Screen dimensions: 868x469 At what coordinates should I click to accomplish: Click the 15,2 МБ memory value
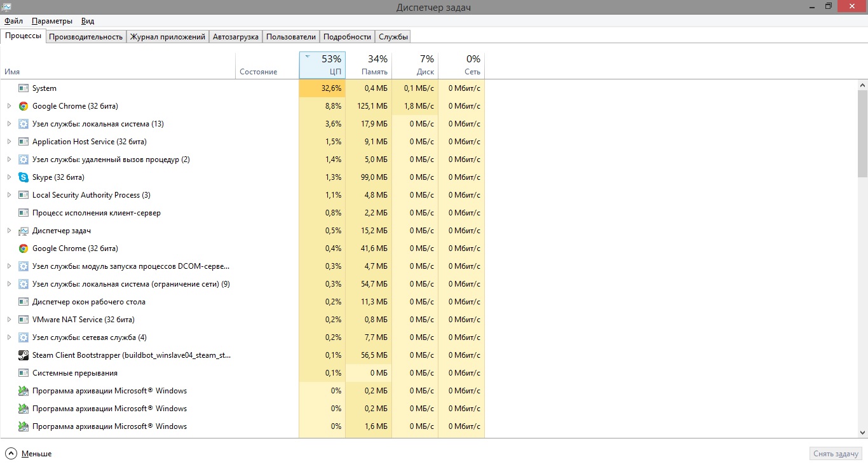pos(369,231)
